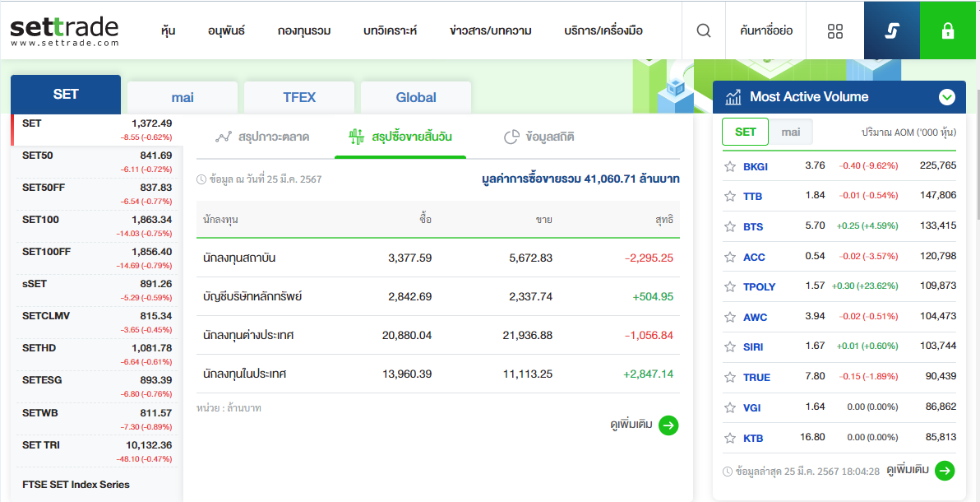Select the SETWB index row
Screen dimensions: 980x502
tap(97, 419)
